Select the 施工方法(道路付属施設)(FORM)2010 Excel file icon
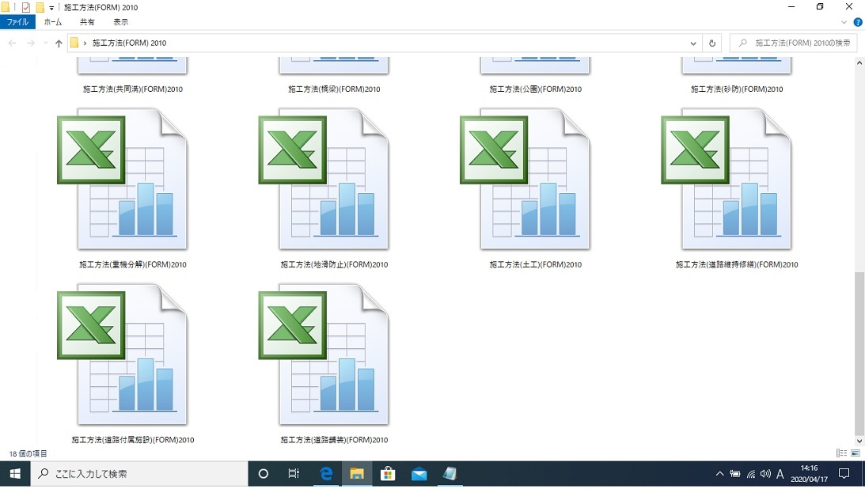 click(123, 354)
